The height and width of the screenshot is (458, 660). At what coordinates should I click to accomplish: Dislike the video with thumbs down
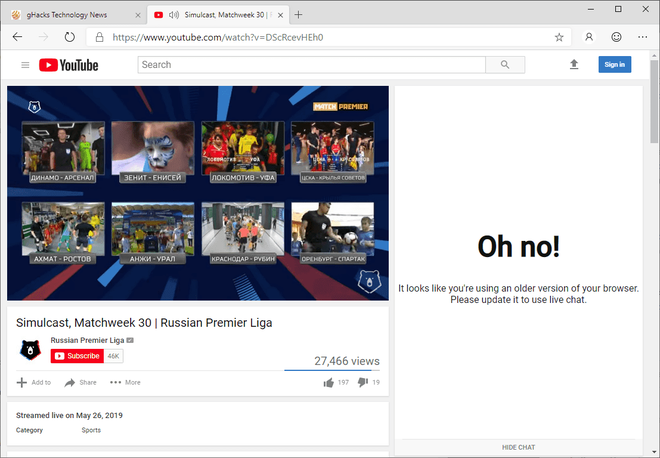coord(363,382)
